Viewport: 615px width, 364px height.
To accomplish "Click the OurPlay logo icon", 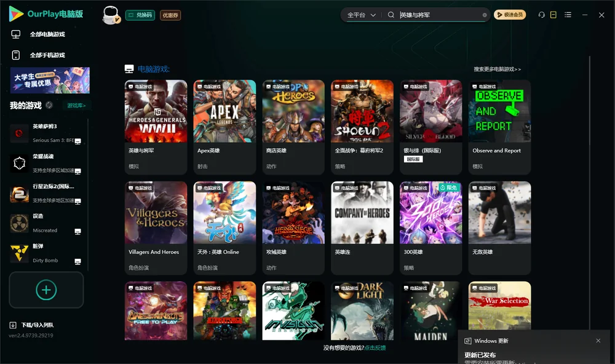I will (16, 14).
